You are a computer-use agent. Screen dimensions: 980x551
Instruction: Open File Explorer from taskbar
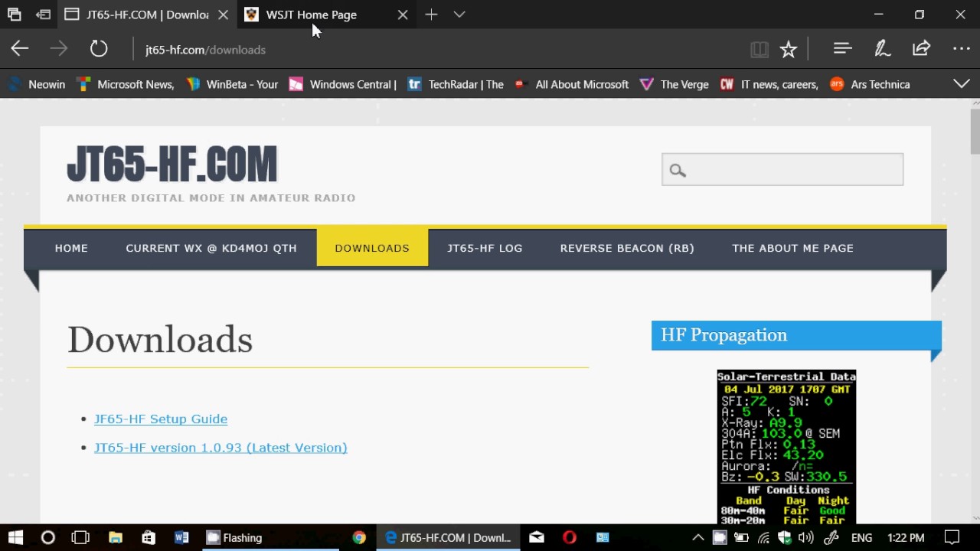click(115, 537)
